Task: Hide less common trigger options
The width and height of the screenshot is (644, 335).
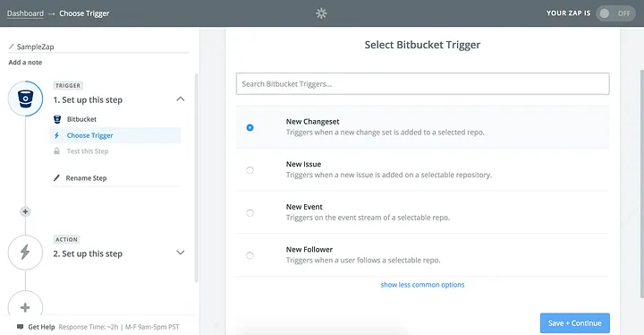Action: tap(422, 285)
